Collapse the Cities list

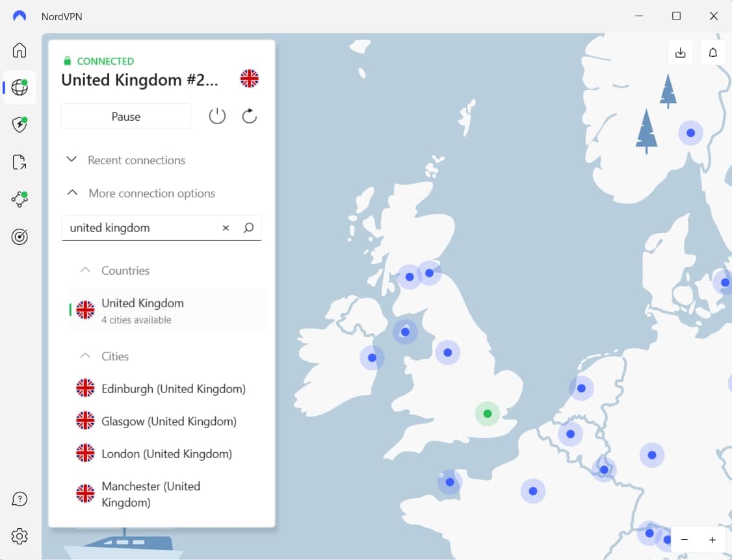(x=85, y=356)
